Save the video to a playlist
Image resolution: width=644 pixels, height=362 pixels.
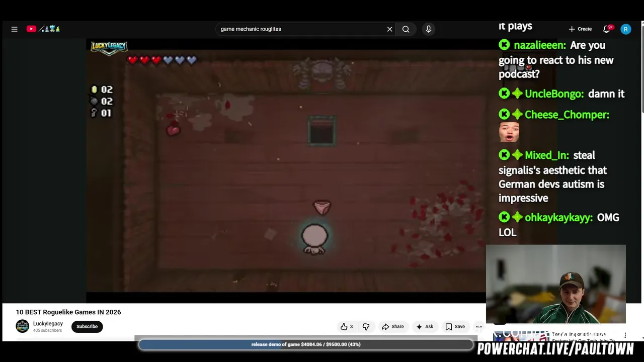(x=455, y=327)
